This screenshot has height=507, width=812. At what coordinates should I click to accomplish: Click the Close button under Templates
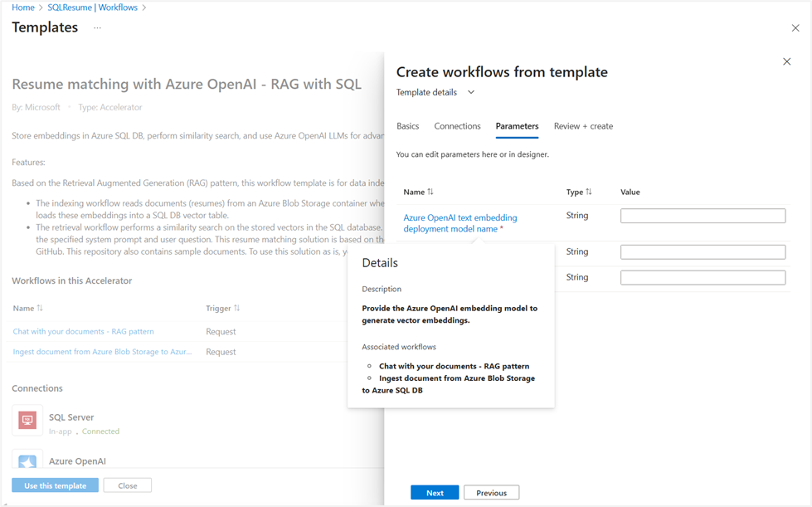[128, 485]
